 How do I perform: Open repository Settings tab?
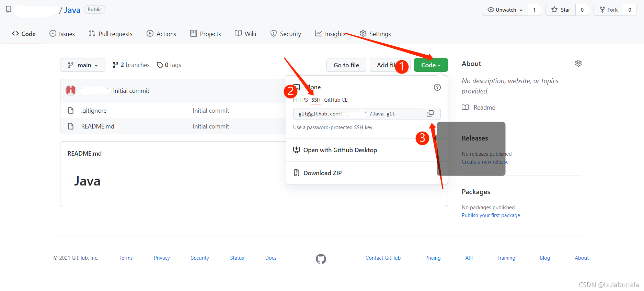(x=375, y=34)
